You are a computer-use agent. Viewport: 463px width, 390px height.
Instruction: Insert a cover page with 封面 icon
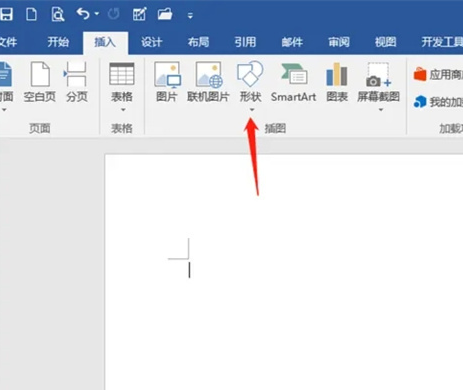coord(6,74)
